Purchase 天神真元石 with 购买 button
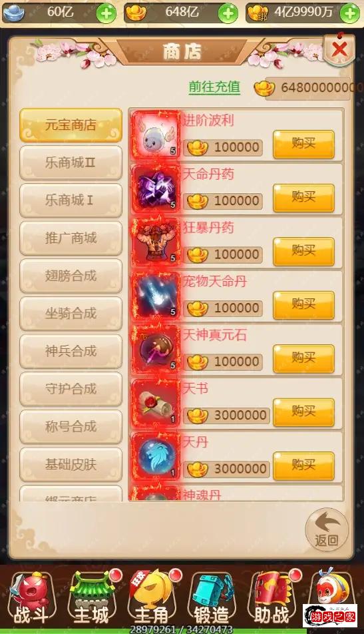The height and width of the screenshot is (634, 364). [x=304, y=358]
